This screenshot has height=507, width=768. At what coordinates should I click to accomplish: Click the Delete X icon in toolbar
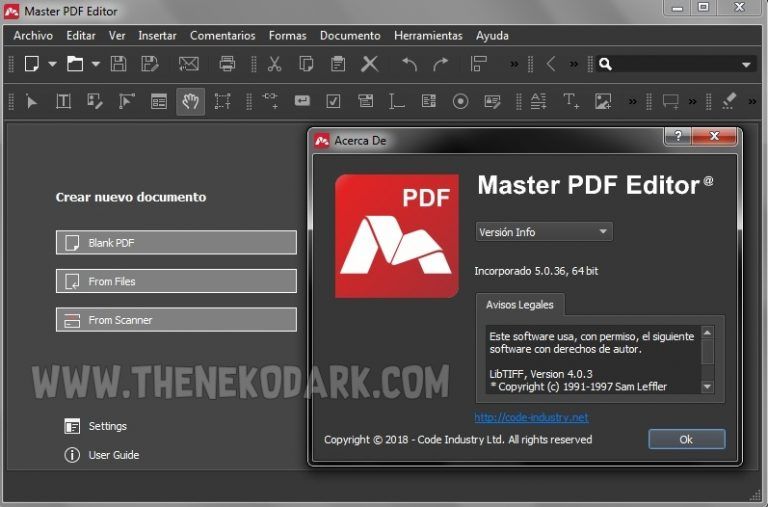[x=370, y=64]
